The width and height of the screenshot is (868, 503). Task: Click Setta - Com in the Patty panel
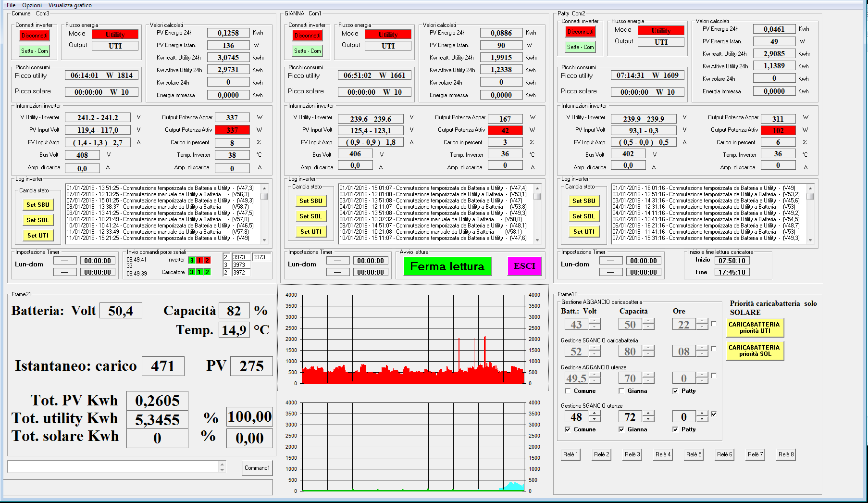point(581,47)
